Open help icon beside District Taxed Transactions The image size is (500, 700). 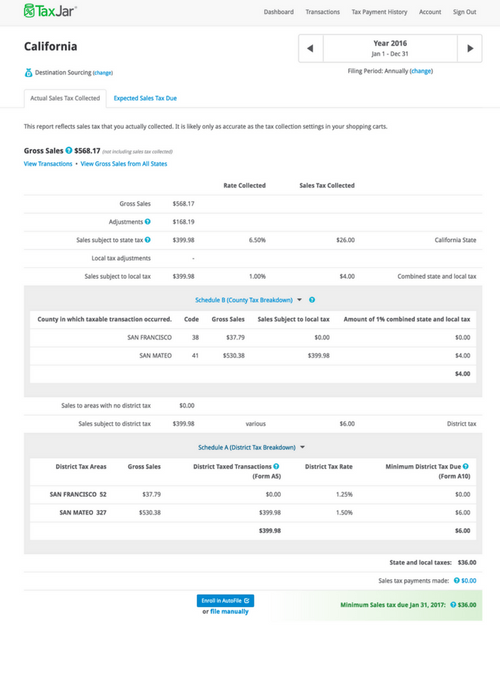(x=276, y=466)
